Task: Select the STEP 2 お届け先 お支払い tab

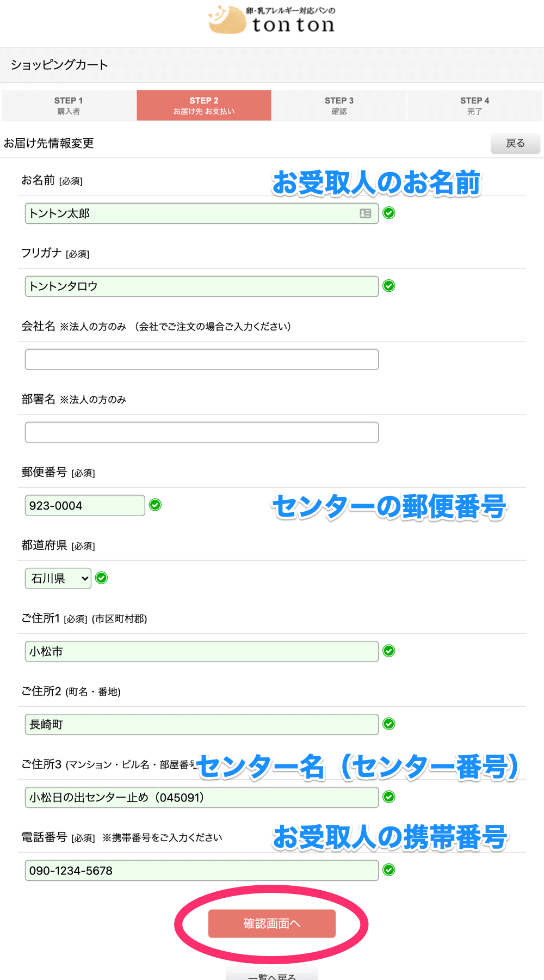Action: [x=204, y=106]
